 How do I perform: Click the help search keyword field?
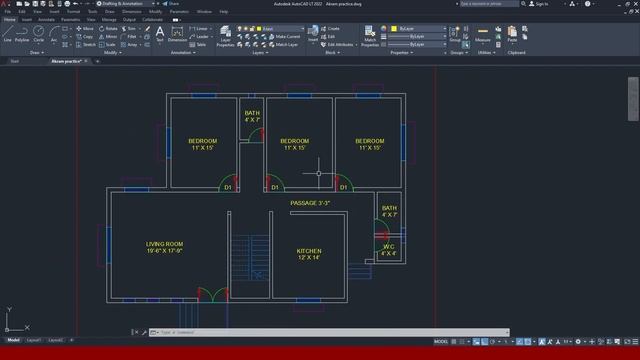(489, 4)
